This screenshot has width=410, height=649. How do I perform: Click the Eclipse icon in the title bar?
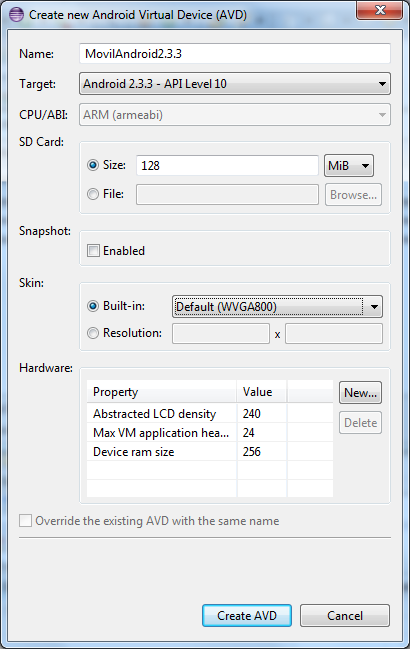[17, 14]
